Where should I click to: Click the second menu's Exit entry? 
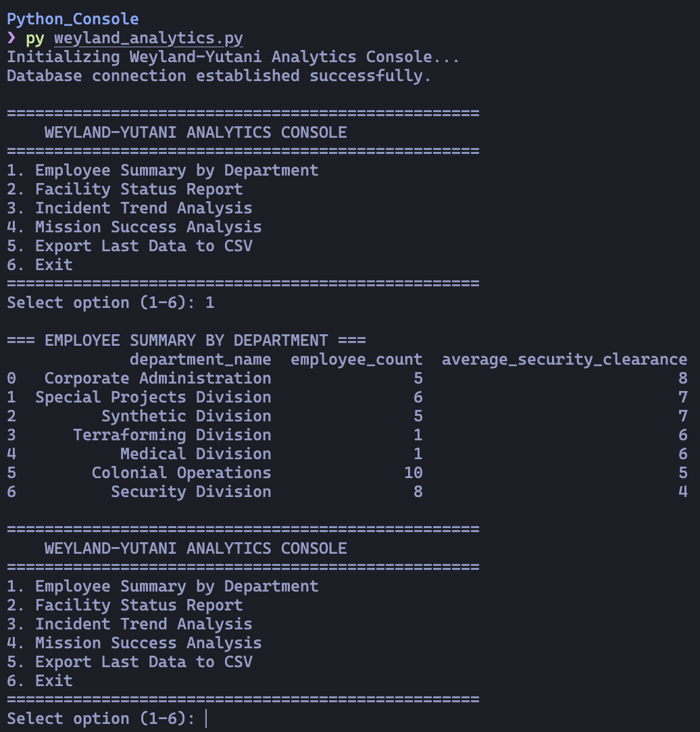[40, 681]
